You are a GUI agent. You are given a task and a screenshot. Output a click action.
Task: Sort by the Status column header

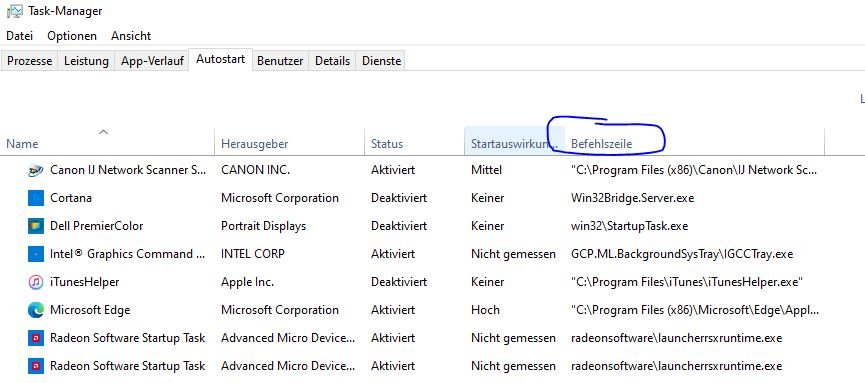414,141
